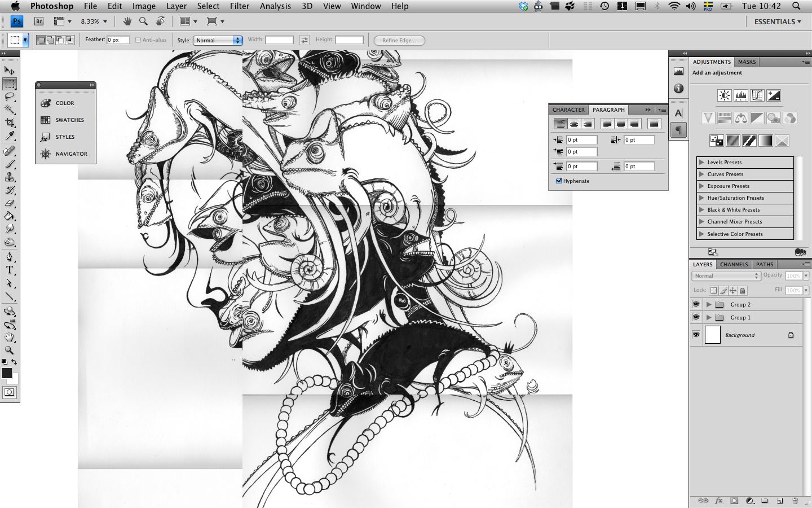Add an Exposure adjustment
Screen dimensions: 812x508
tap(774, 95)
